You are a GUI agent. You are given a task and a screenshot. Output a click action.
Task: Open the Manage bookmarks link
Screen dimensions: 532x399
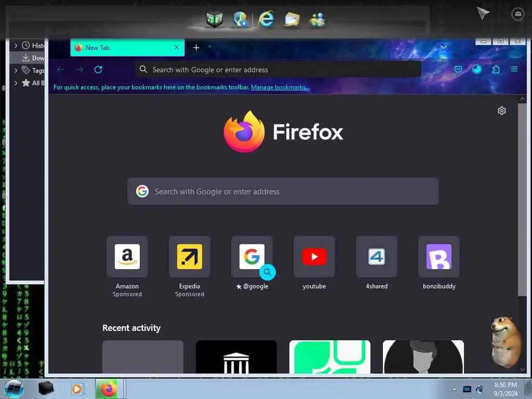point(280,87)
